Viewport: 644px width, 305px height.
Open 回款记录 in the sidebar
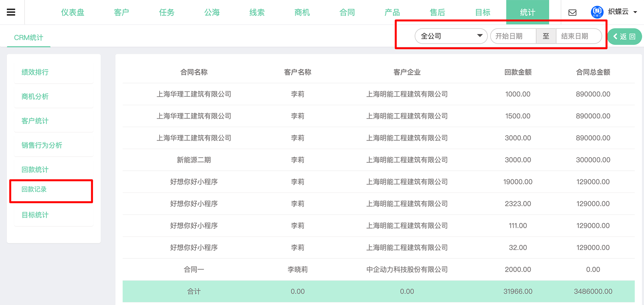[x=34, y=189]
